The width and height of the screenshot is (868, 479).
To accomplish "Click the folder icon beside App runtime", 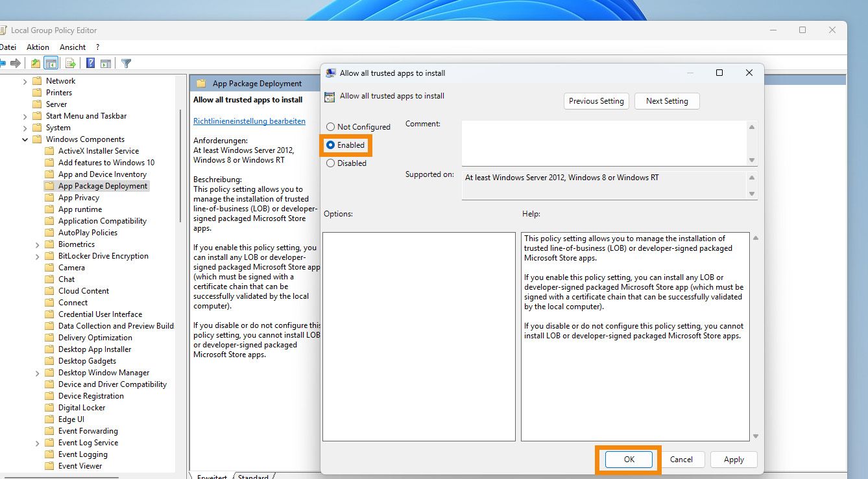I will (x=49, y=209).
